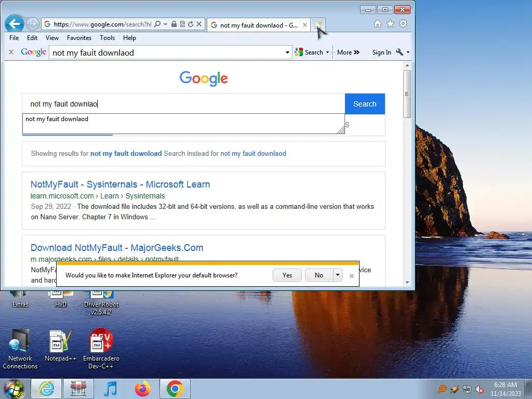
Task: Dismiss the default browser notification bar X
Action: (x=352, y=276)
